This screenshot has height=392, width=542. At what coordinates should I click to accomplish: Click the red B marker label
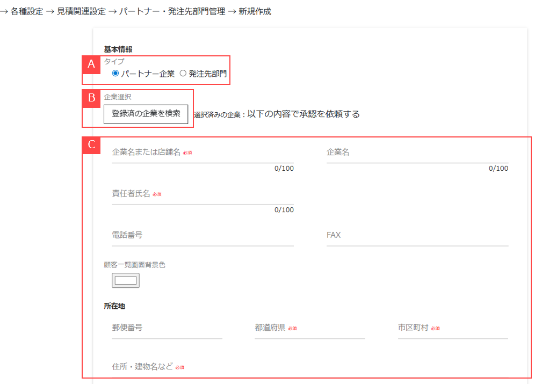pyautogui.click(x=91, y=98)
